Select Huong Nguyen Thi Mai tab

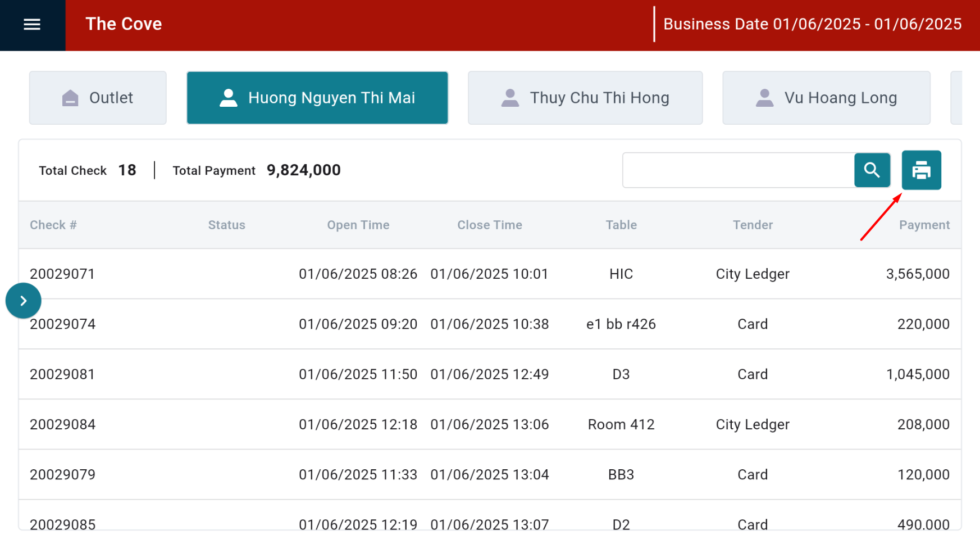click(317, 98)
